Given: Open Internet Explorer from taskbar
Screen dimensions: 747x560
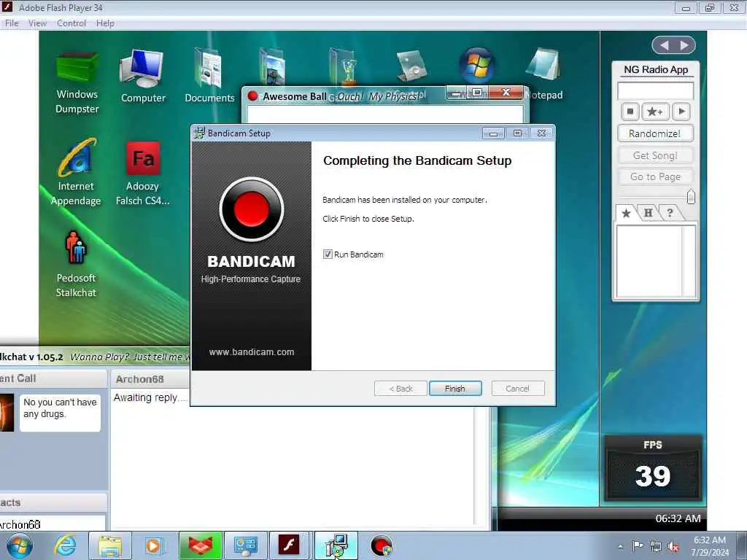Looking at the screenshot, I should click(65, 545).
